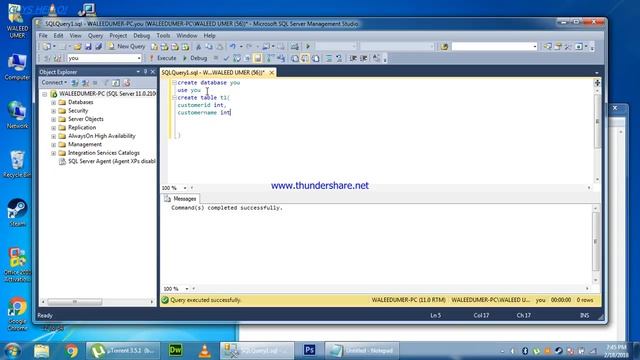Click the New Query button

[x=127, y=47]
